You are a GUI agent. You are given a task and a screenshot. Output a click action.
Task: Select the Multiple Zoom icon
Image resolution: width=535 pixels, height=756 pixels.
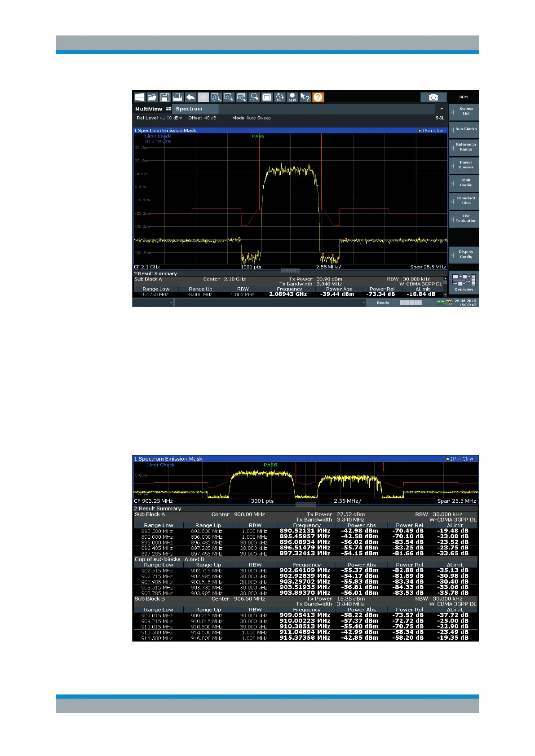pyautogui.click(x=229, y=97)
